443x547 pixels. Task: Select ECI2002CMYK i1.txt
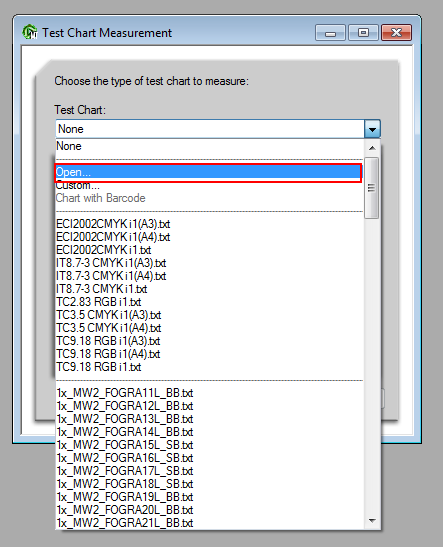point(209,250)
